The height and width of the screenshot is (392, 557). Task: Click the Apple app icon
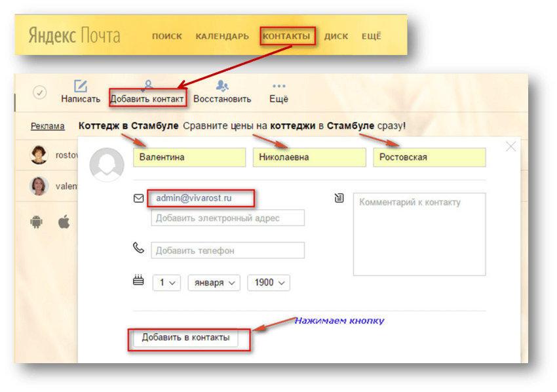(64, 222)
